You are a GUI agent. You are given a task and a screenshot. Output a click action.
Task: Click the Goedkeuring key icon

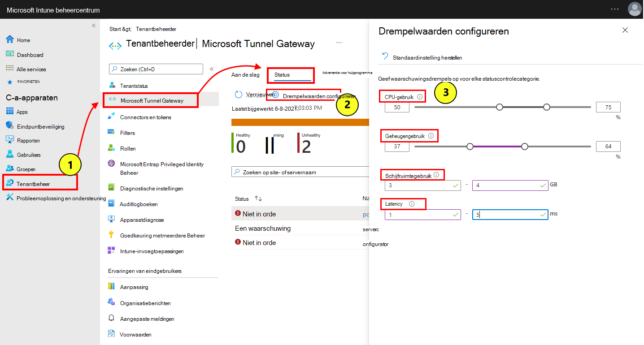tap(112, 235)
